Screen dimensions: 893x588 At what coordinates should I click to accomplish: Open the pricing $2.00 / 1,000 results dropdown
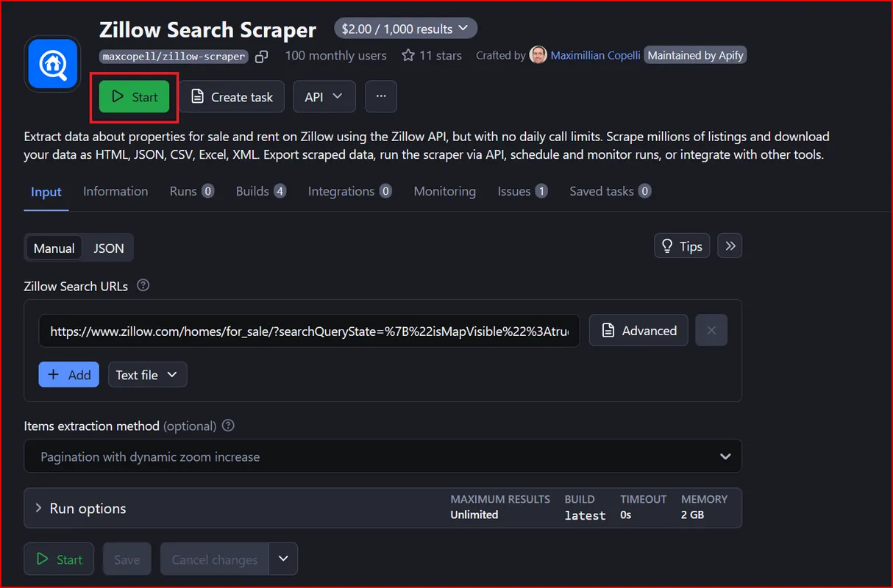[x=405, y=29]
